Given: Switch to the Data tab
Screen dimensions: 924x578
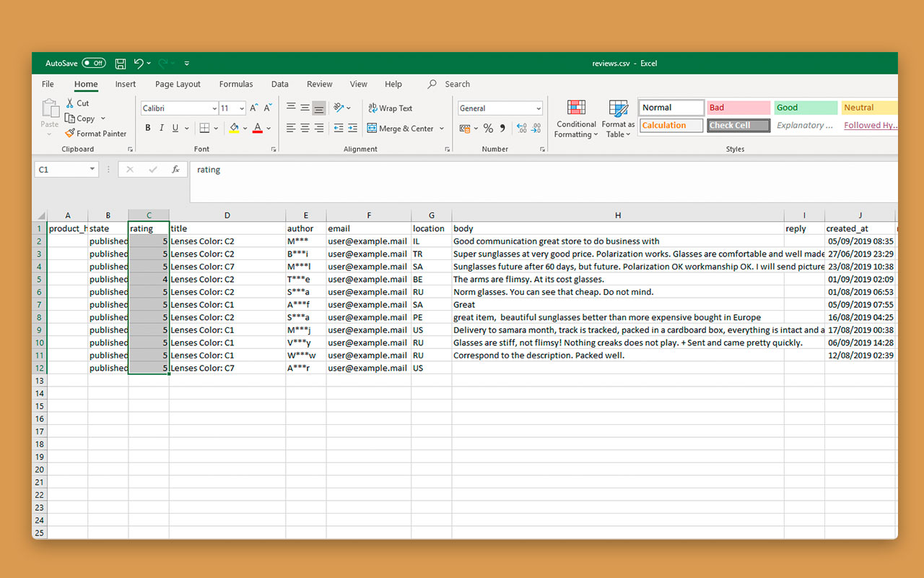Looking at the screenshot, I should pyautogui.click(x=280, y=84).
